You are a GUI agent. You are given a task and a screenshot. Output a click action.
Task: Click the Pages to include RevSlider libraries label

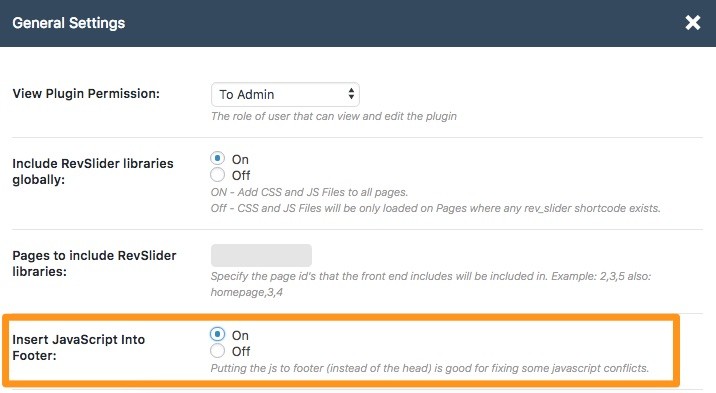click(x=94, y=263)
